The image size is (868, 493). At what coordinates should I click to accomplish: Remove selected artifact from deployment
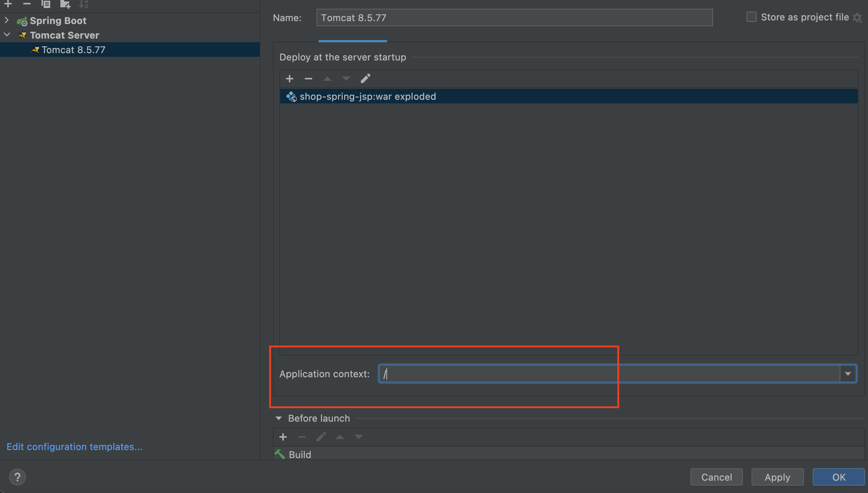point(308,79)
